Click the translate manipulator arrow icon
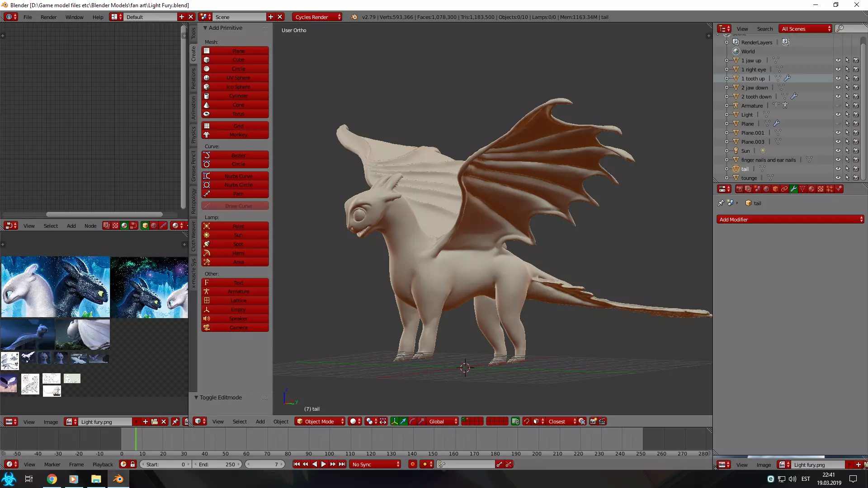Screen dimensions: 868x488 click(x=403, y=421)
